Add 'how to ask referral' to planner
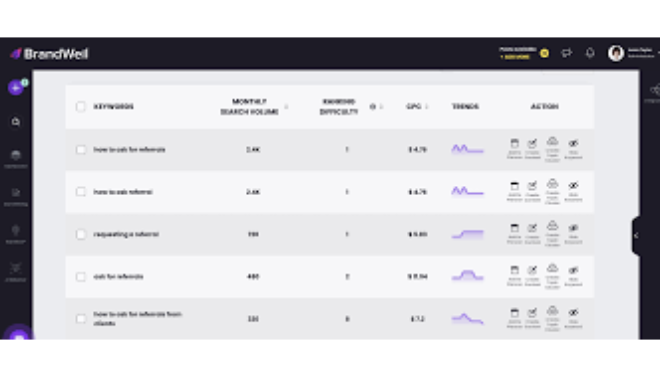The image size is (660, 377). (514, 191)
